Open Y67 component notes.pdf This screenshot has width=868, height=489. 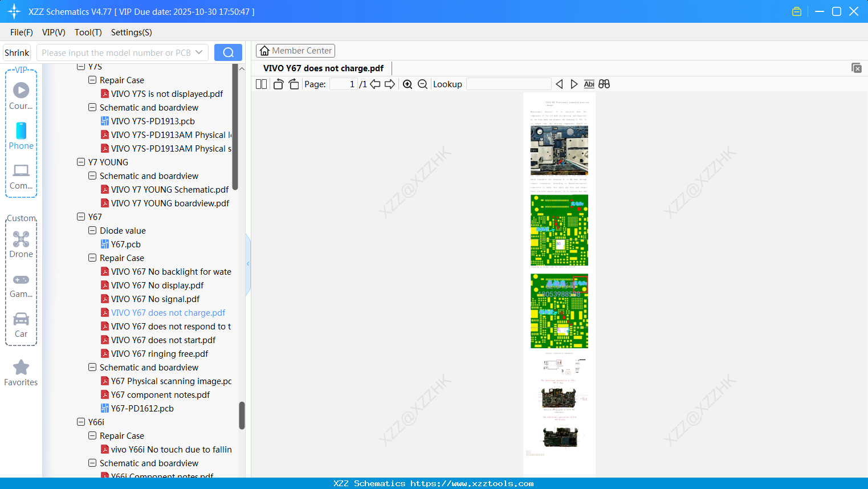(x=160, y=395)
